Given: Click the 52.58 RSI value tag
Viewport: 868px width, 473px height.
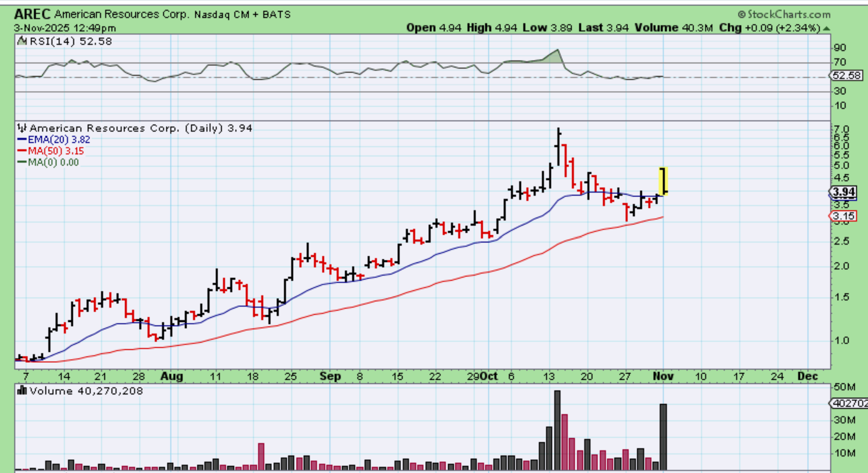Looking at the screenshot, I should 846,75.
